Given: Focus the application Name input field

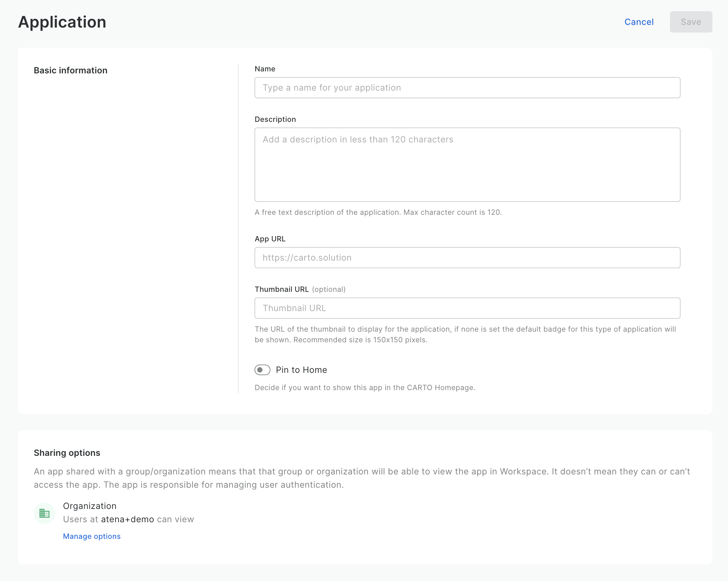Looking at the screenshot, I should pyautogui.click(x=467, y=88).
